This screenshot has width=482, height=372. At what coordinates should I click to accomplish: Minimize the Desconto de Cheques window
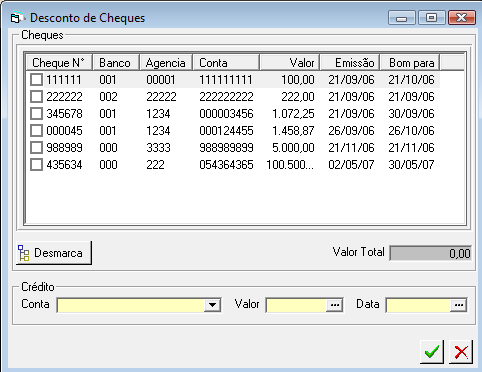click(402, 18)
